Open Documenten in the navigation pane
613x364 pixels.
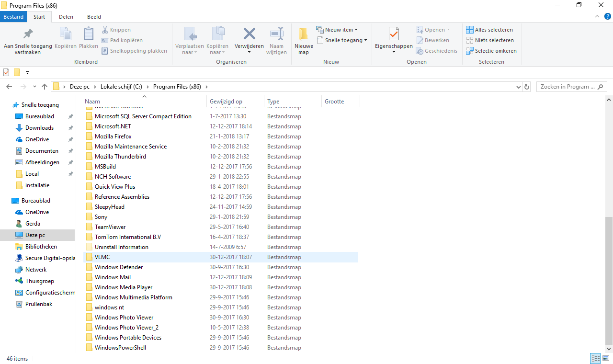(x=42, y=151)
